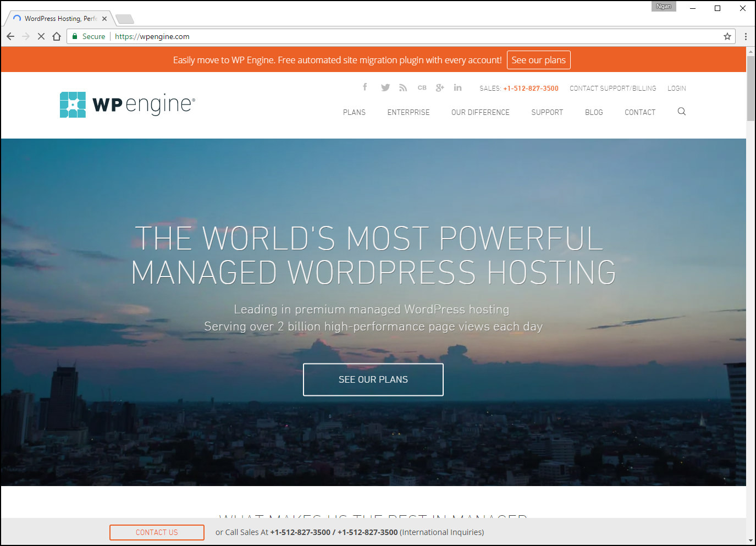
Task: Open the site search magnifier icon
Action: coord(682,112)
